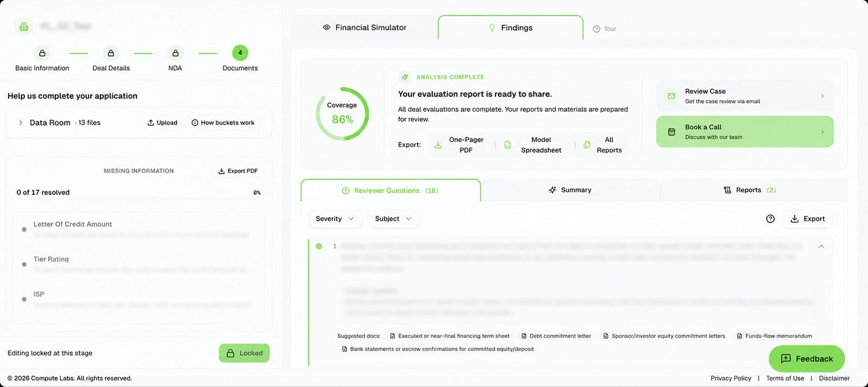Open the Reviewer Questions (10) tab

[x=391, y=191]
